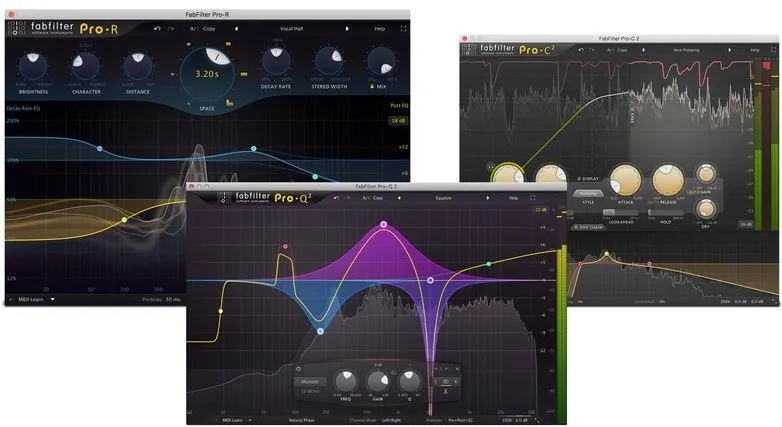Image resolution: width=782 pixels, height=427 pixels.
Task: Click the GAIN knob in Pro-Q 2 band panel
Action: (378, 382)
